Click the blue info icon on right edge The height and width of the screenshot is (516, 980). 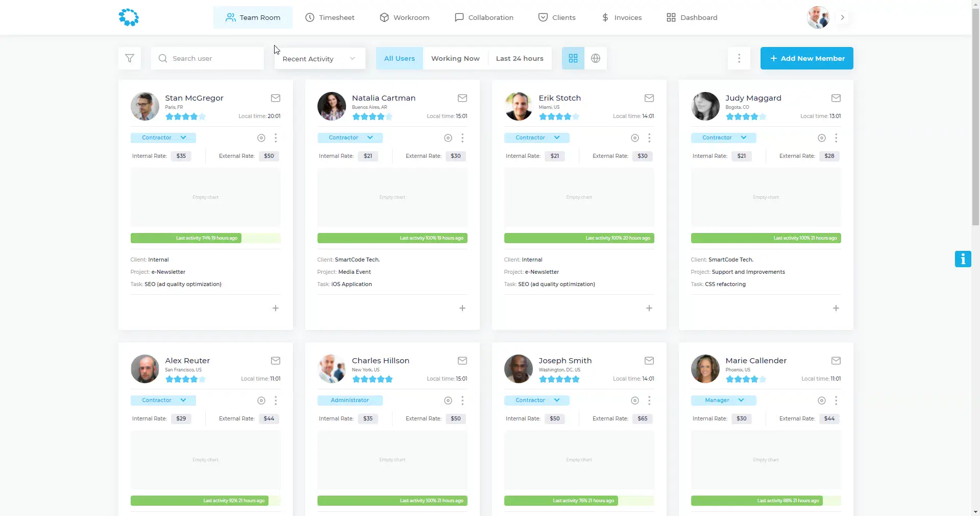(x=963, y=259)
